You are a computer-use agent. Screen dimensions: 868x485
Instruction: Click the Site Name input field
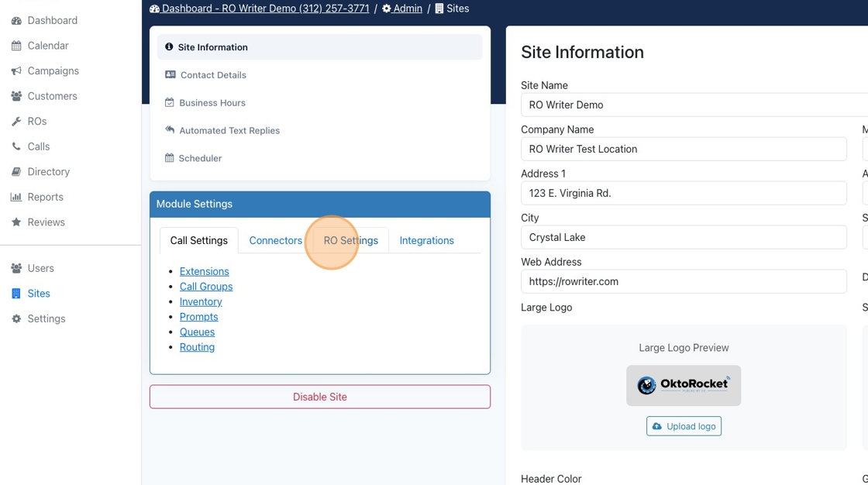tap(694, 105)
